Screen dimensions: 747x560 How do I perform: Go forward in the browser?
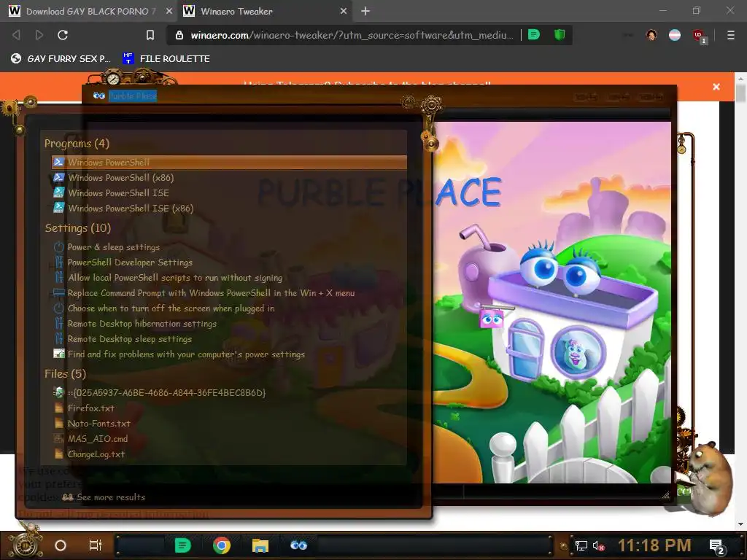pyautogui.click(x=39, y=35)
